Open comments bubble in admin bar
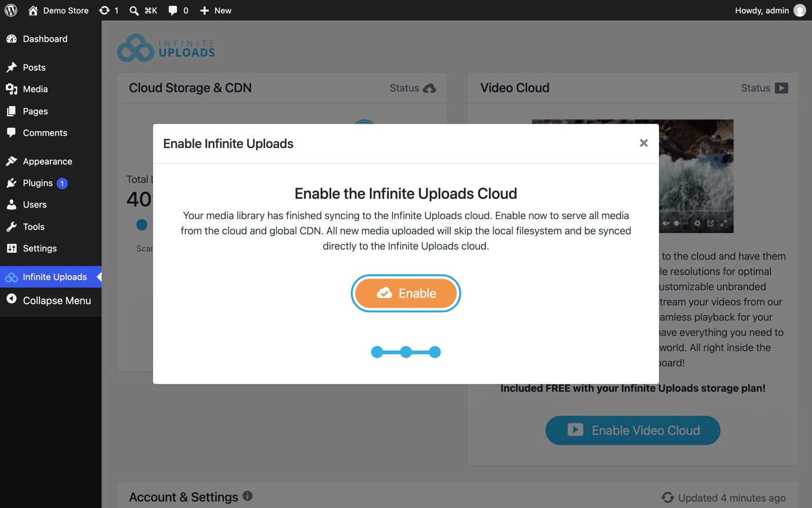 [x=178, y=10]
